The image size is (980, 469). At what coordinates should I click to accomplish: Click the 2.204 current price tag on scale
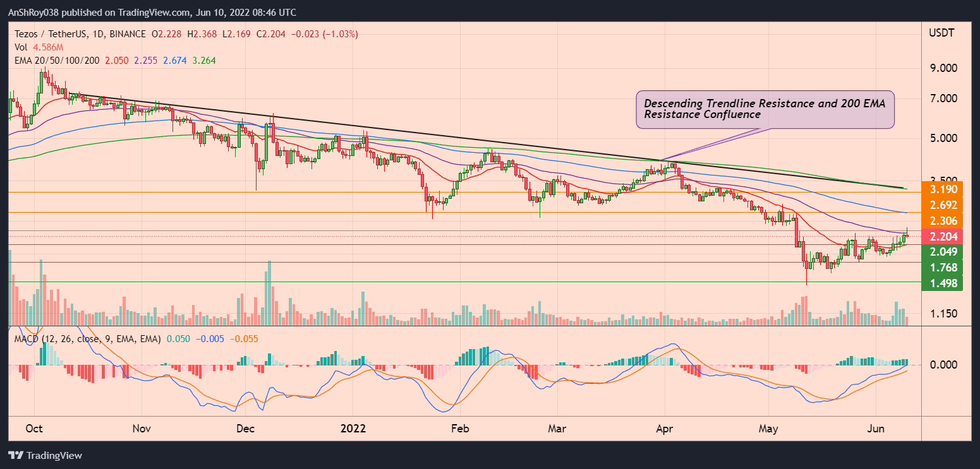point(941,237)
